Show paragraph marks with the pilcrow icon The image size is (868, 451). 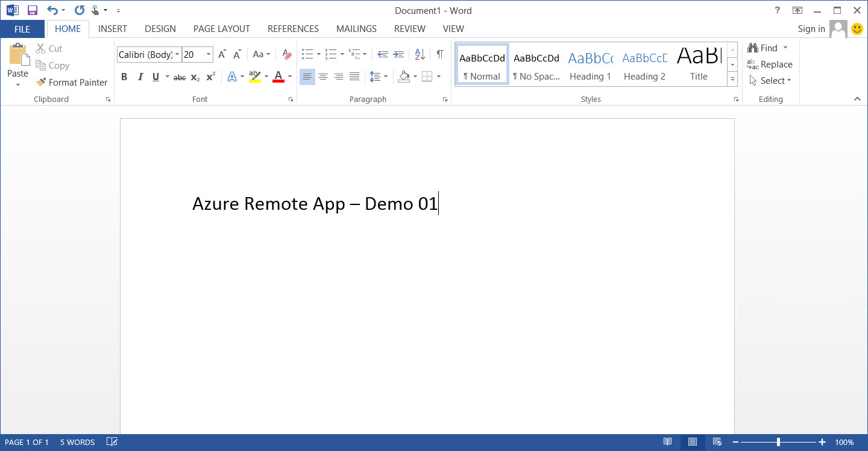coord(440,55)
